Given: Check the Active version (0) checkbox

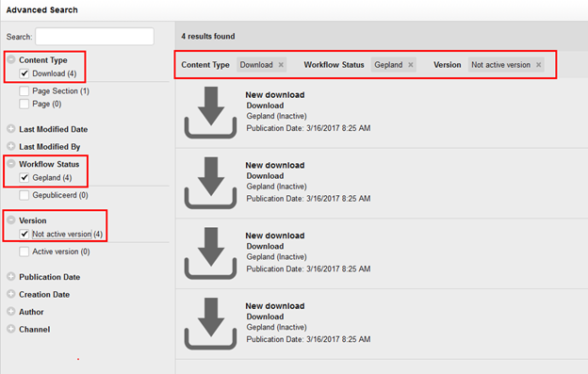Looking at the screenshot, I should tap(24, 252).
